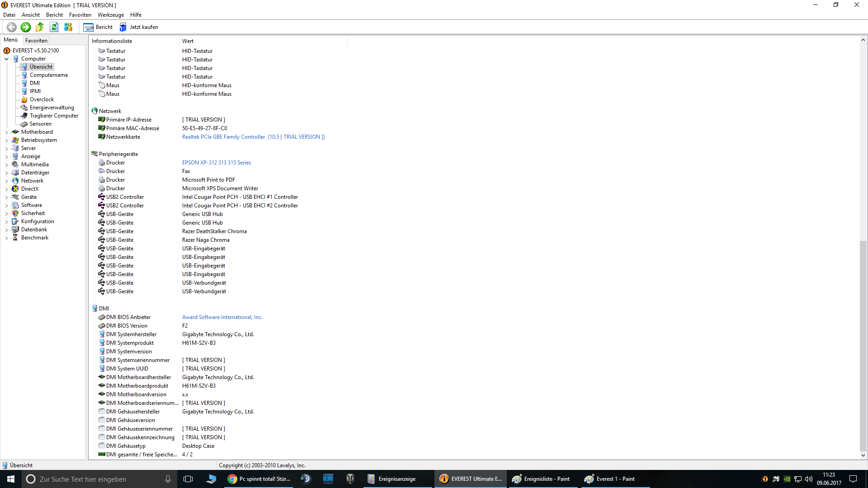
Task: Open the EPSON XP-312 313 315 Series link
Action: [216, 163]
